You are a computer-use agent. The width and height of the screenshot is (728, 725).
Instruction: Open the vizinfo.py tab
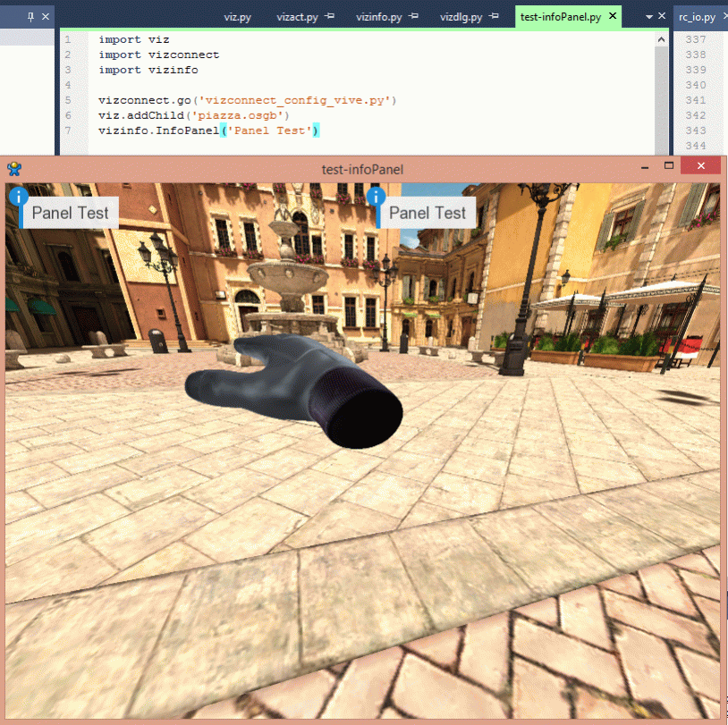point(378,17)
